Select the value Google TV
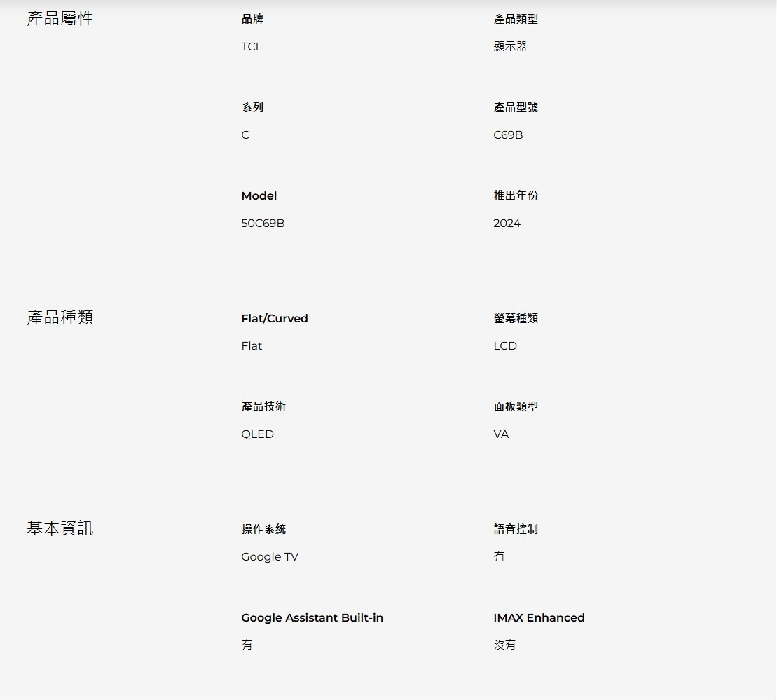Screen dimensions: 777x700 [270, 557]
